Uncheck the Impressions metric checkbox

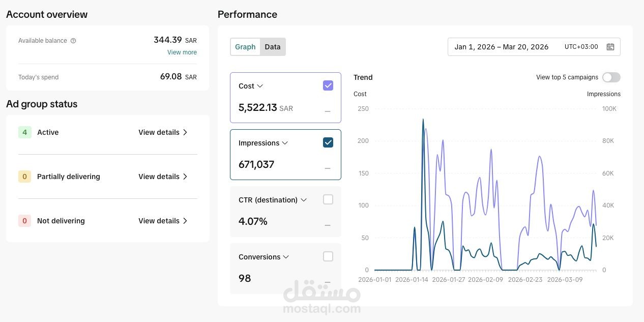click(x=328, y=142)
